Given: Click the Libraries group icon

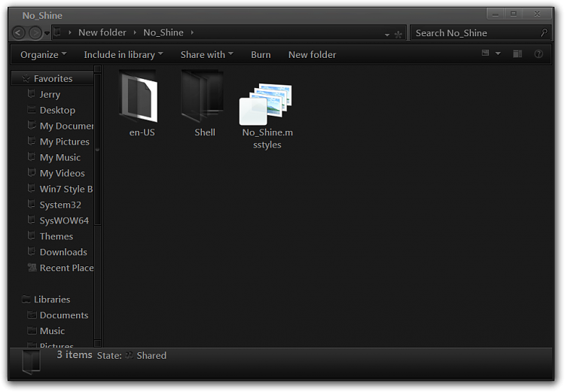Looking at the screenshot, I should [x=26, y=299].
